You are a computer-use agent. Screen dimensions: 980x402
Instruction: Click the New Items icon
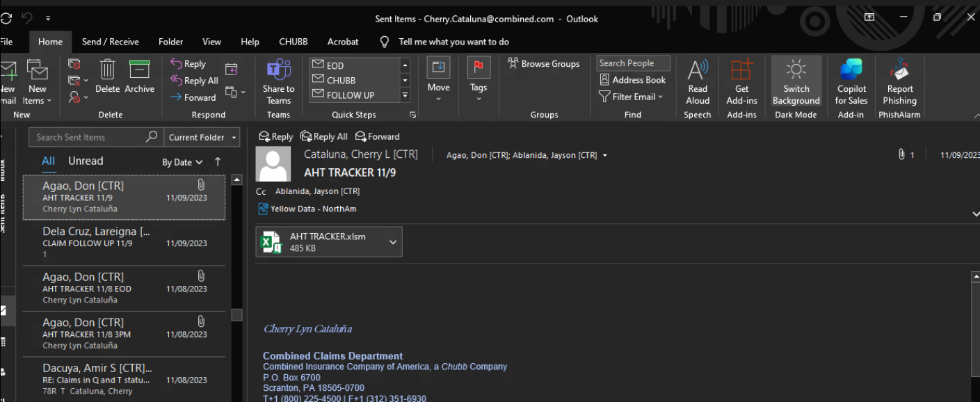(36, 70)
